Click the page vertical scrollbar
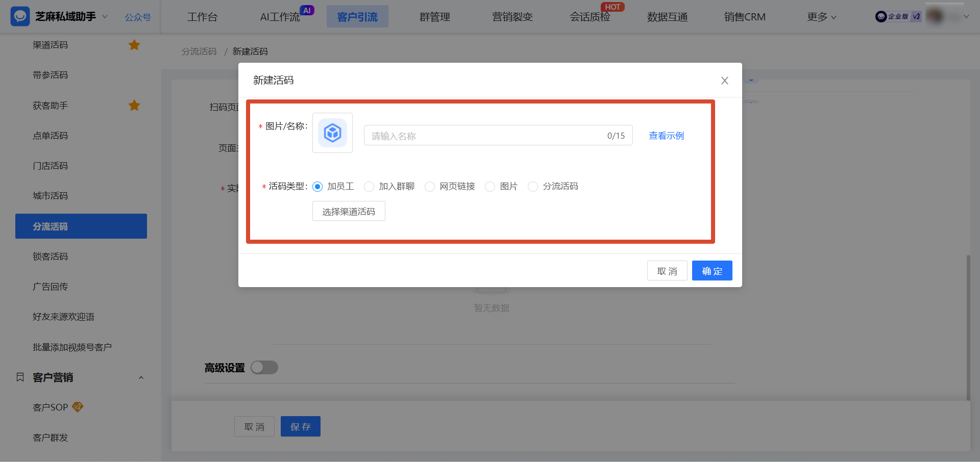Viewport: 980px width, 462px height. pos(968,327)
